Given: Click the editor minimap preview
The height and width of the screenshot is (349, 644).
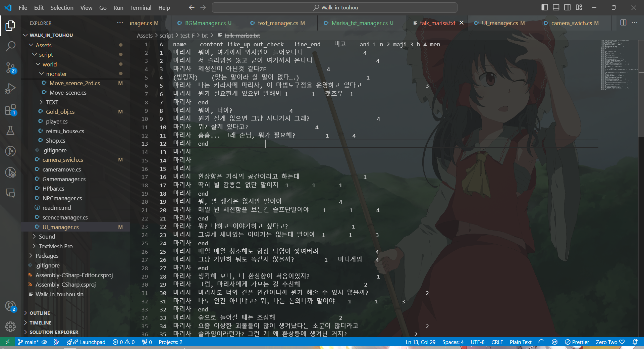Looking at the screenshot, I should (619, 65).
